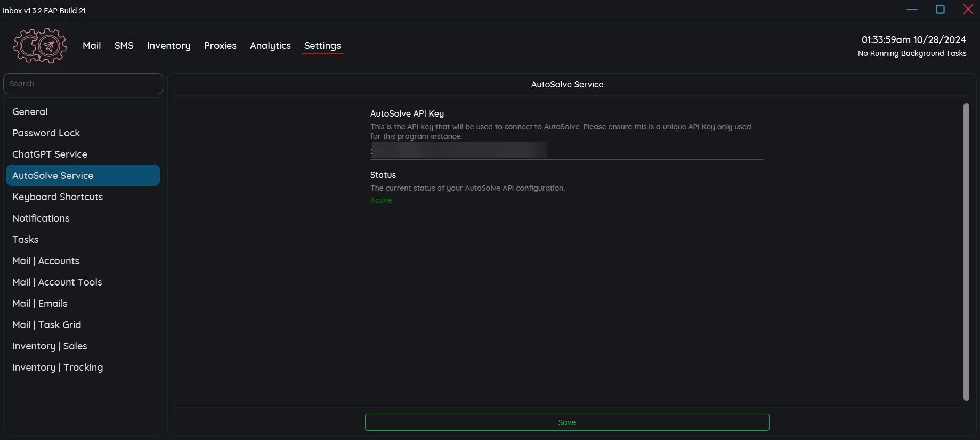Image resolution: width=980 pixels, height=440 pixels.
Task: Select Mail | Accounts settings
Action: (x=46, y=261)
